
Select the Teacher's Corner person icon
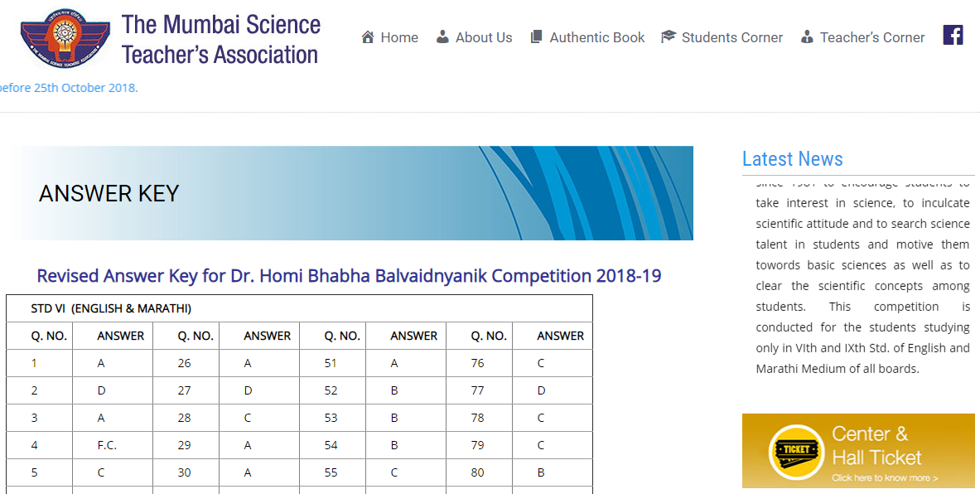click(x=806, y=36)
